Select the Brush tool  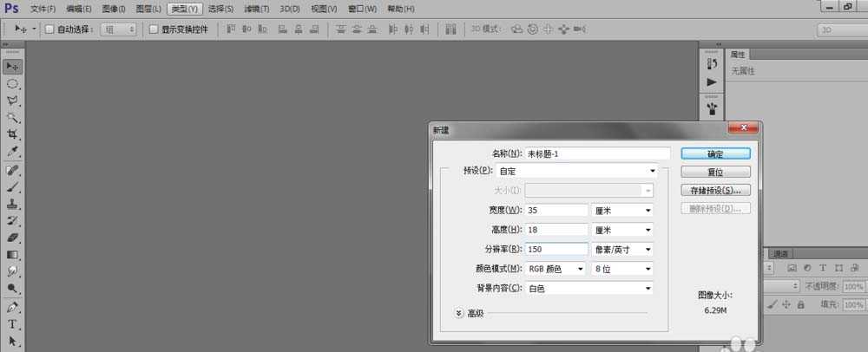12,186
